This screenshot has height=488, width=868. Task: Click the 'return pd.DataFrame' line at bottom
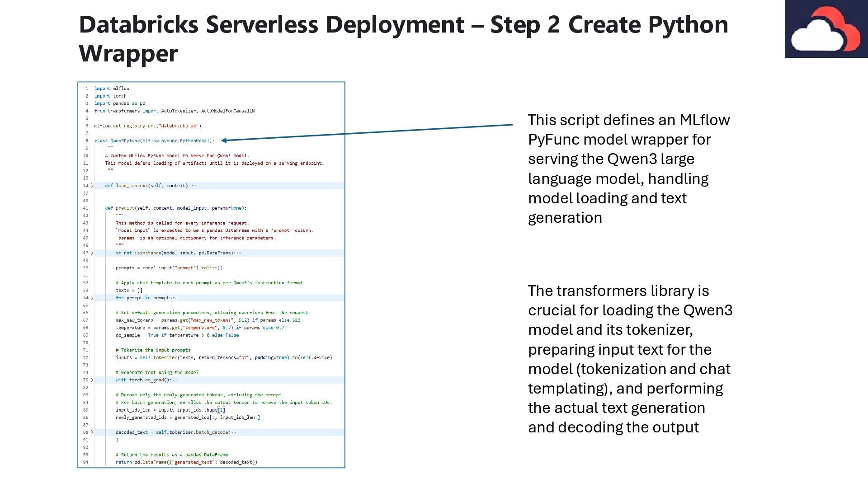pyautogui.click(x=186, y=462)
